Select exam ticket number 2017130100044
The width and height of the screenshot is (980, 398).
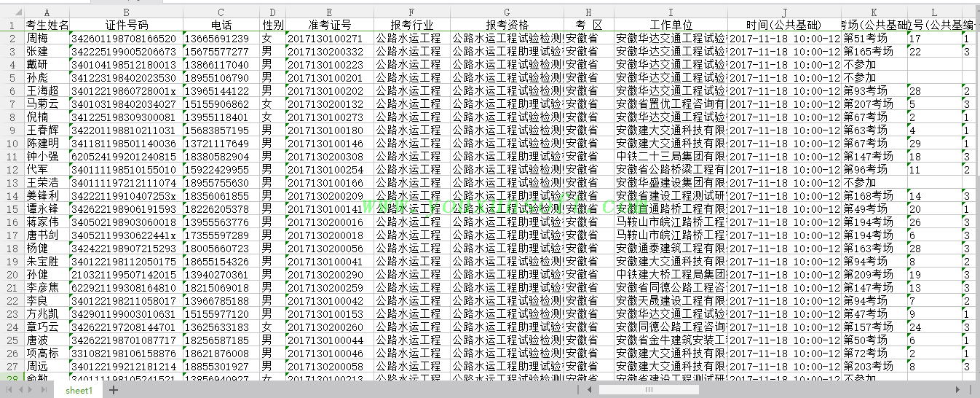click(330, 340)
